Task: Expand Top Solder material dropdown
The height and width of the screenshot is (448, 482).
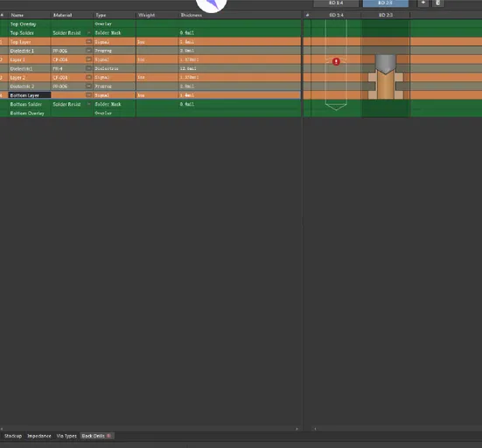Action: pos(89,32)
